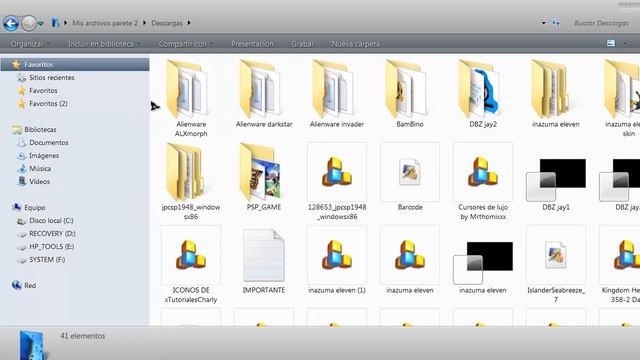Open Incluir en biblioteca menu
Screen dimensions: 640x360
click(104, 44)
